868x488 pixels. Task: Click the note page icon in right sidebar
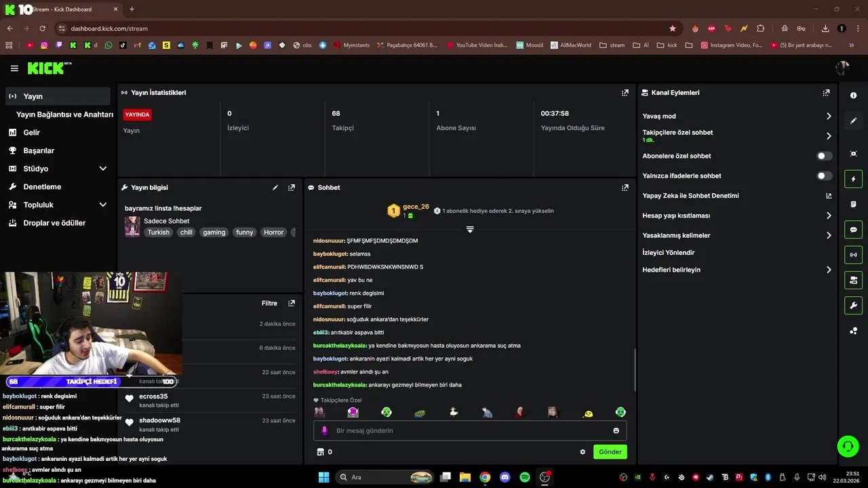[x=853, y=204]
